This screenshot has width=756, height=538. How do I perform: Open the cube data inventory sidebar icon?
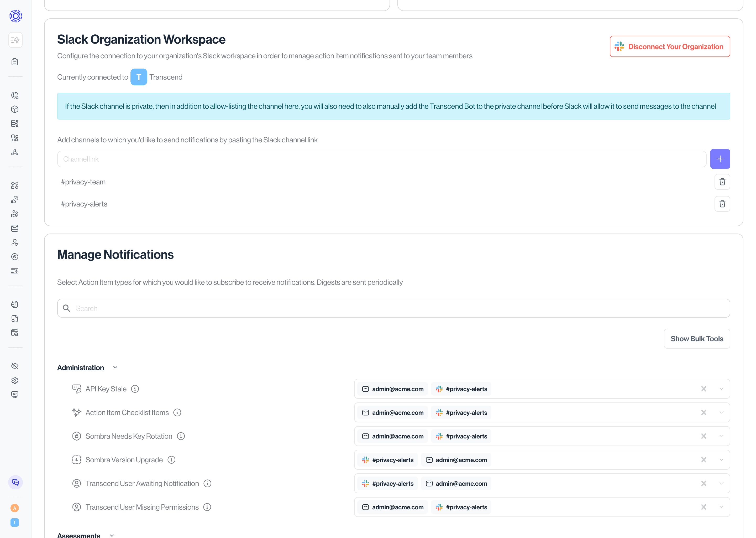pos(15,109)
